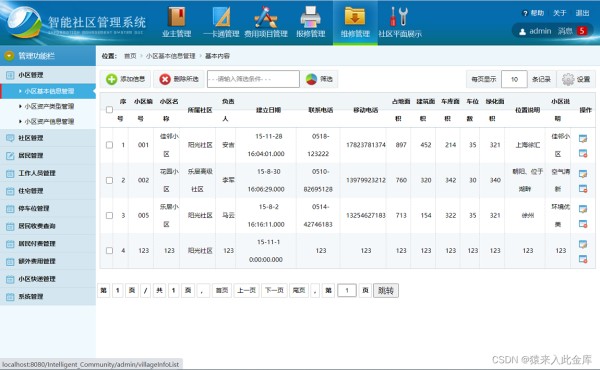Click the 尾页 last page button
Screen dimensions: 600x370
point(298,290)
